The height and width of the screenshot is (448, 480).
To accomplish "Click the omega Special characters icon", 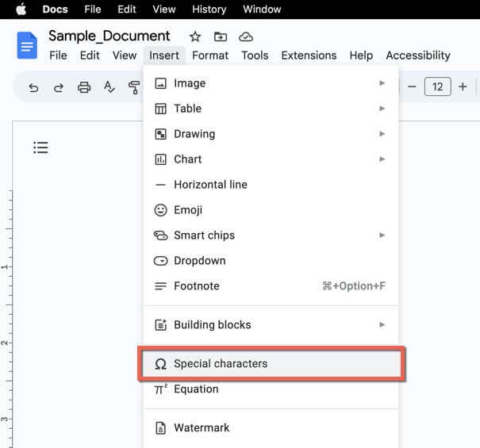I will (160, 364).
